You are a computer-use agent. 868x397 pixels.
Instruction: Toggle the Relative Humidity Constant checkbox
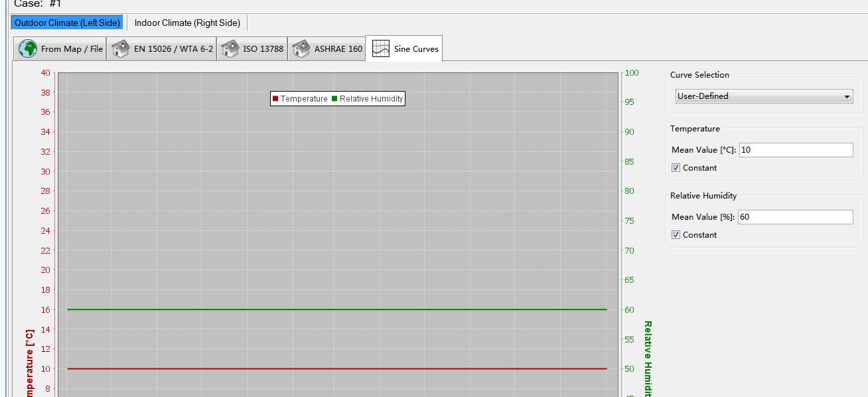[x=676, y=235]
